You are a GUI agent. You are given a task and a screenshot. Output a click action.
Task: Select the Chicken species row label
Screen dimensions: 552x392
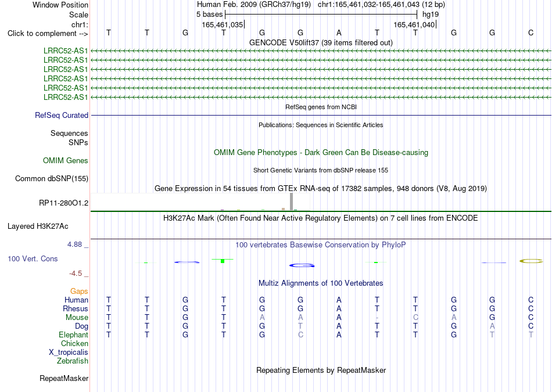tap(74, 343)
